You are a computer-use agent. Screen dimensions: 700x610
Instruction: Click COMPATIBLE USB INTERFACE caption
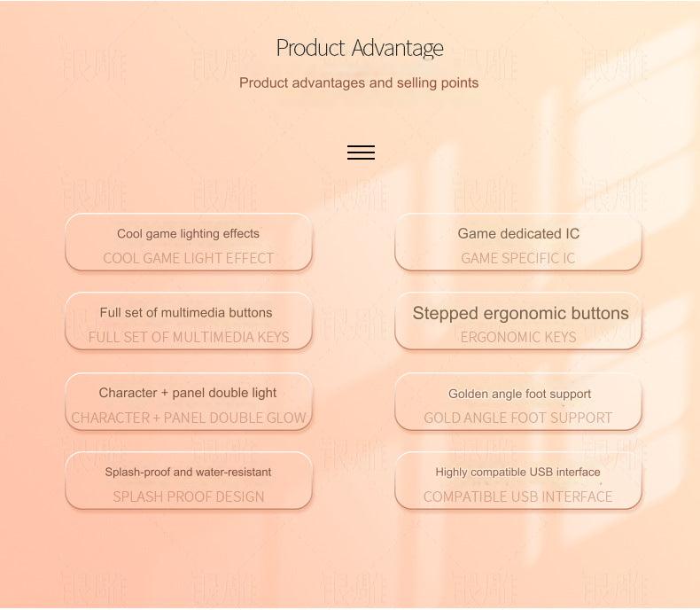517,497
